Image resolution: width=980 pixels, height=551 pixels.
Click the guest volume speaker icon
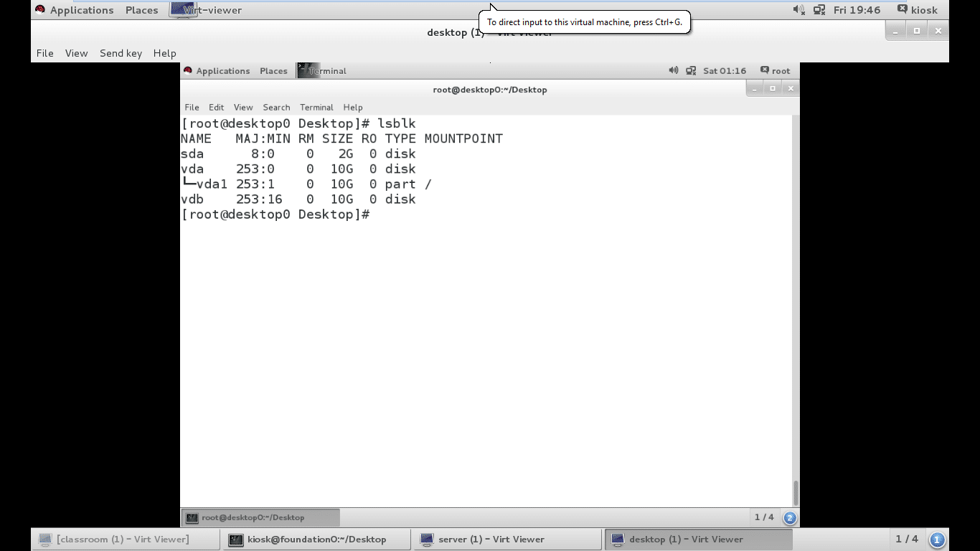(x=673, y=70)
